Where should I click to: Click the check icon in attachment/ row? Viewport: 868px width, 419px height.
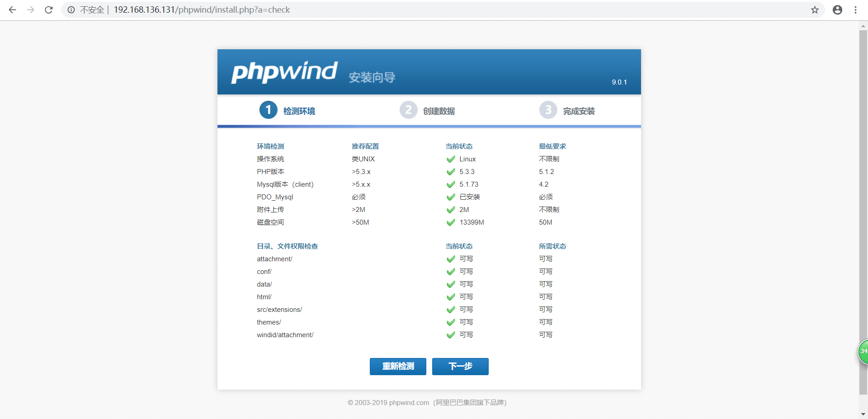click(451, 259)
